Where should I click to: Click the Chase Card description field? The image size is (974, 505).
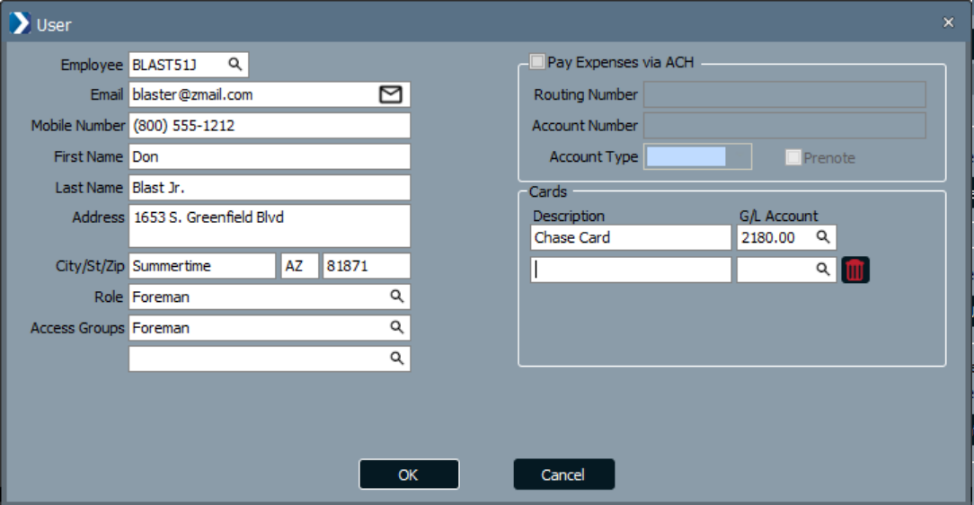[630, 238]
